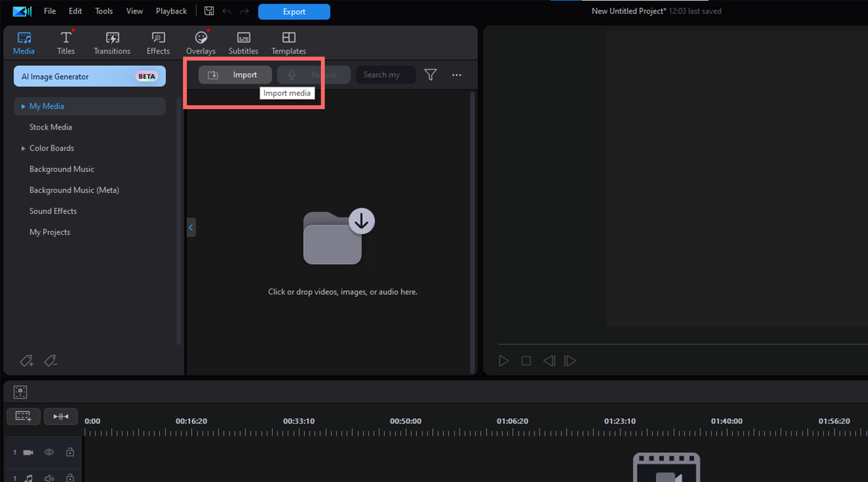
Task: Toggle lock on video track 1
Action: 70,452
